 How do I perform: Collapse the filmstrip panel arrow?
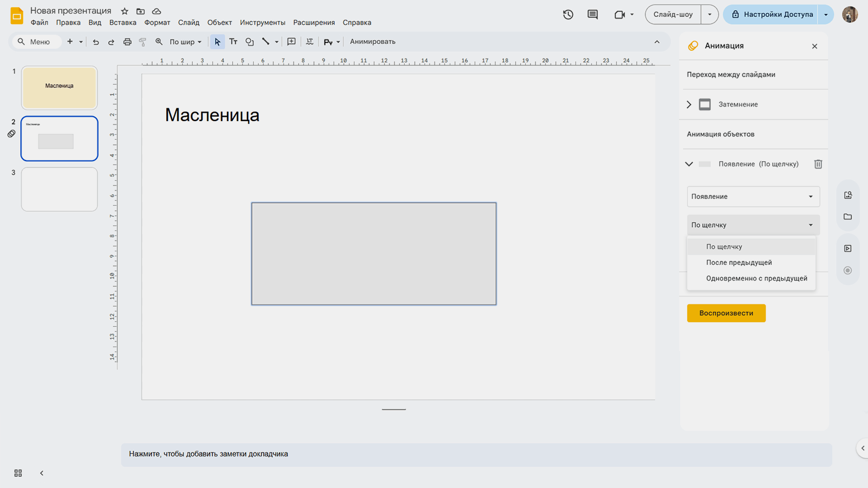point(42,473)
